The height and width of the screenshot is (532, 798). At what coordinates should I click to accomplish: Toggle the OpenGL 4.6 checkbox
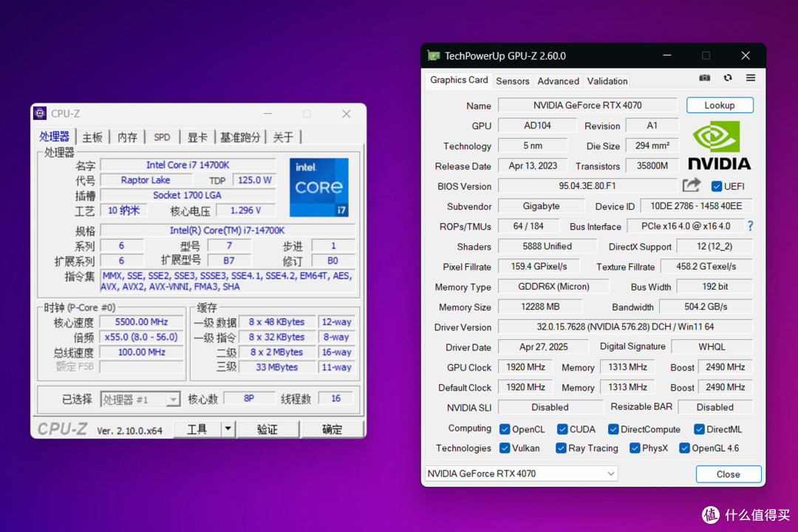(x=684, y=448)
